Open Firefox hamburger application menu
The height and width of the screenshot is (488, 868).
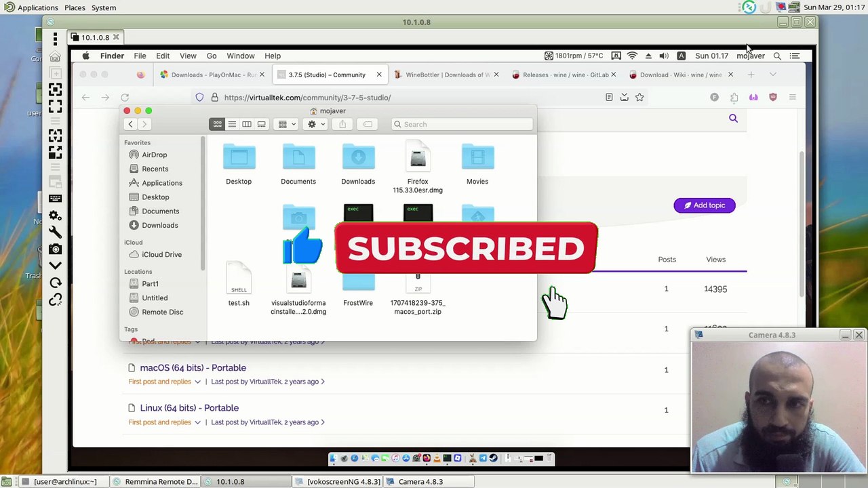click(x=792, y=98)
